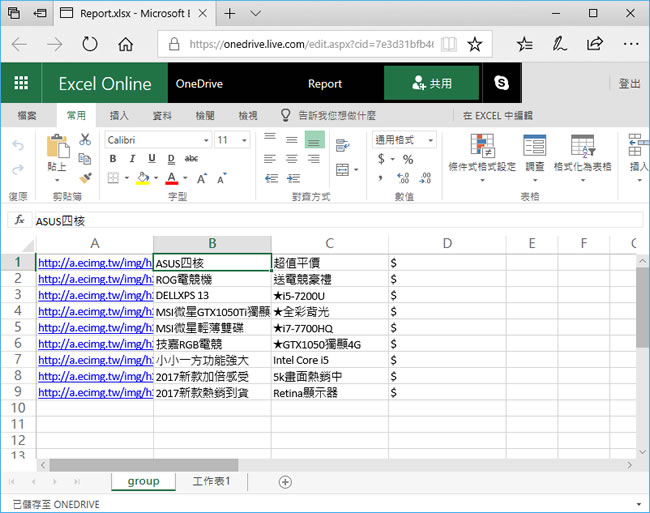Click the formula bar showing ASUS四核
The height and width of the screenshot is (513, 650).
(338, 220)
